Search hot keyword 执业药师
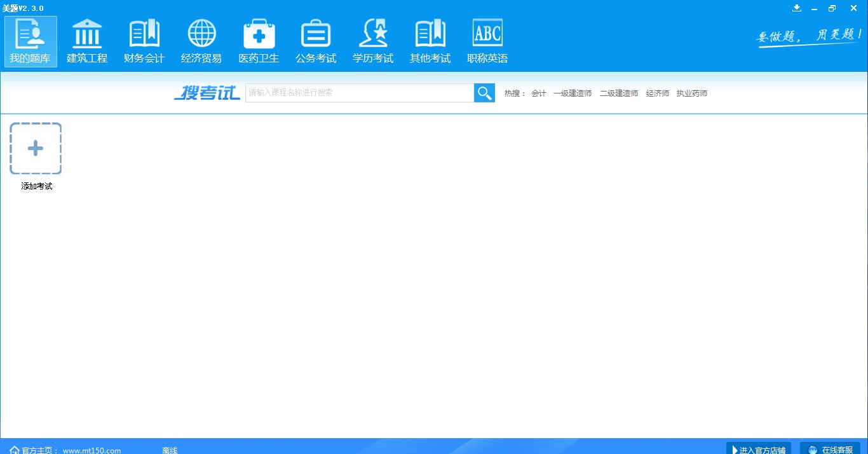This screenshot has width=868, height=454. [x=692, y=93]
